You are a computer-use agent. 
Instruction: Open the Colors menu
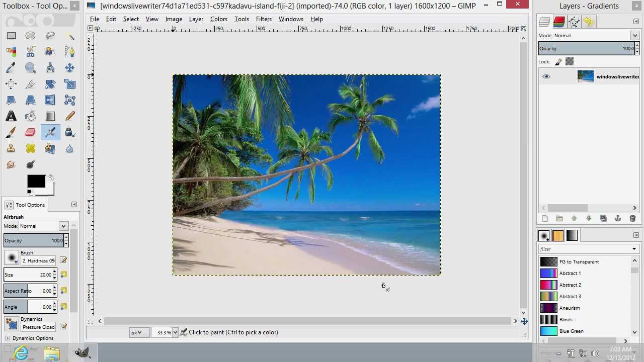pos(219,19)
